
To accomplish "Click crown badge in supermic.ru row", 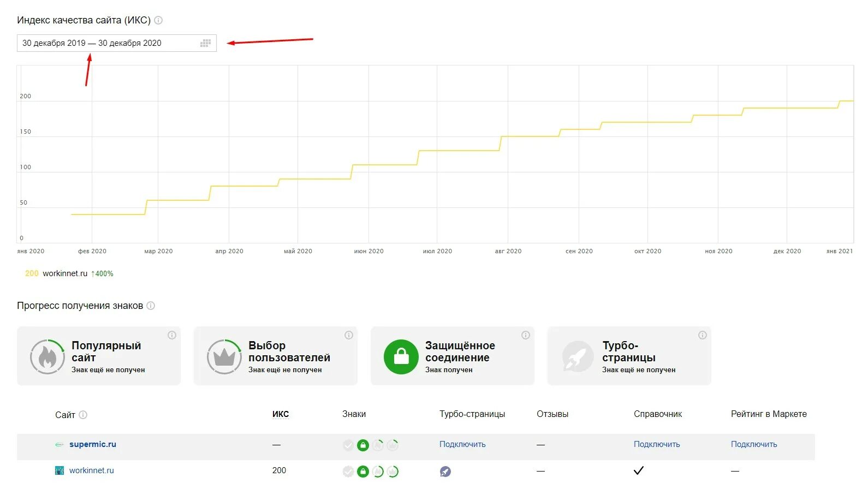I will click(x=393, y=445).
